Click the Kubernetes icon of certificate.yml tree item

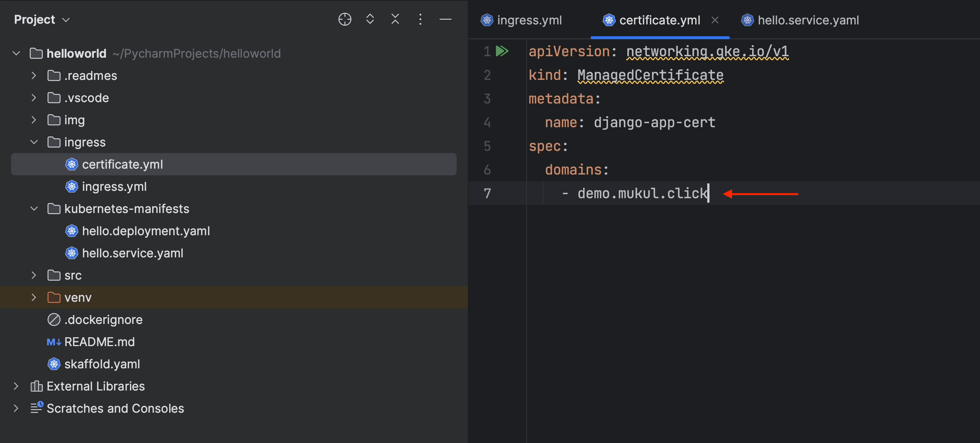tap(71, 164)
